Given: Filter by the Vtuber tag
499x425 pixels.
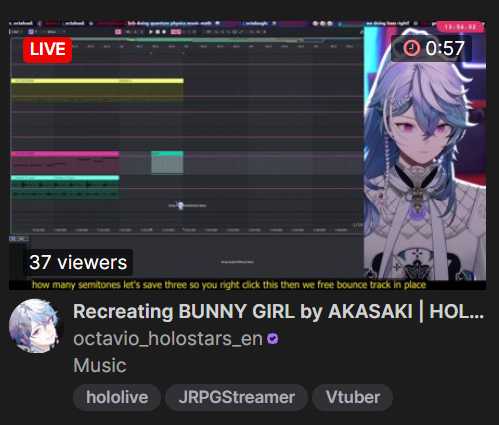Looking at the screenshot, I should coord(353,397).
